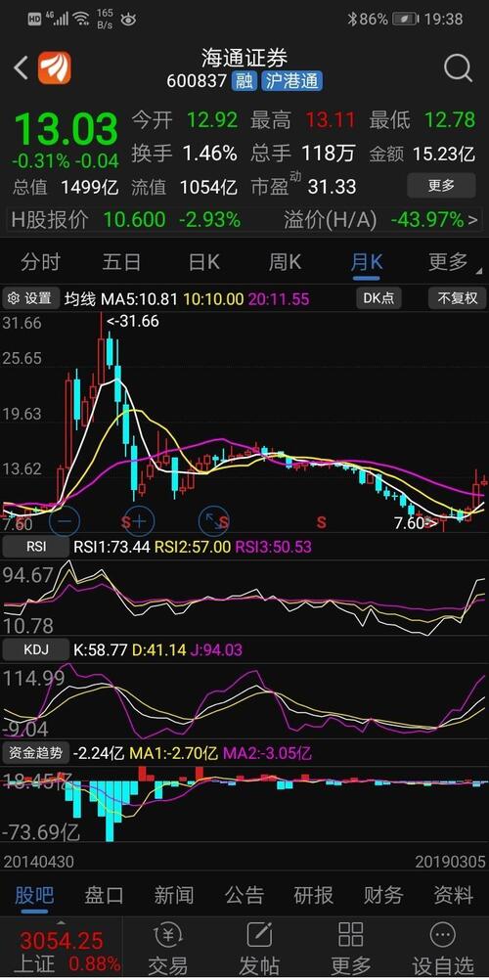The width and height of the screenshot is (489, 980).
Task: Click the minus zoom-out chart icon
Action: tap(65, 520)
